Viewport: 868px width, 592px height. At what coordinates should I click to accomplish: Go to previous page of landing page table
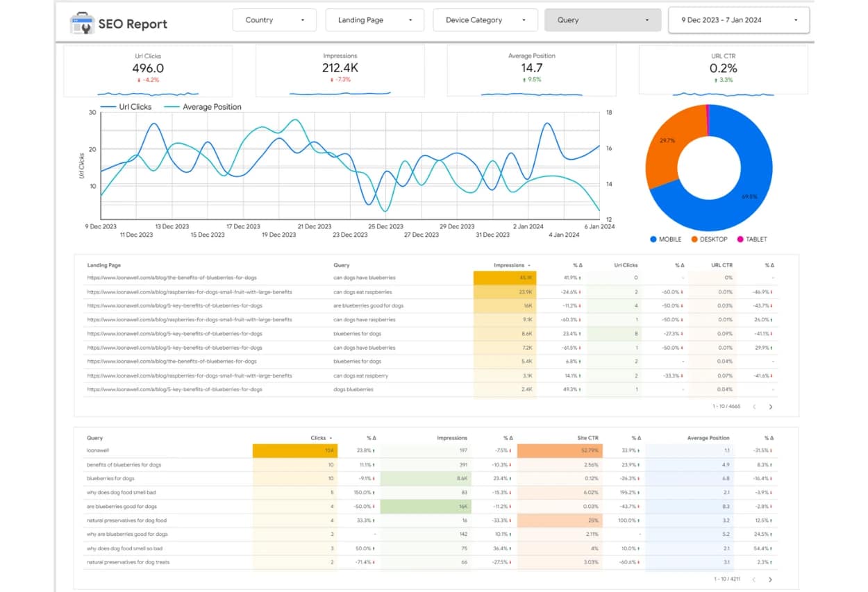(x=754, y=407)
